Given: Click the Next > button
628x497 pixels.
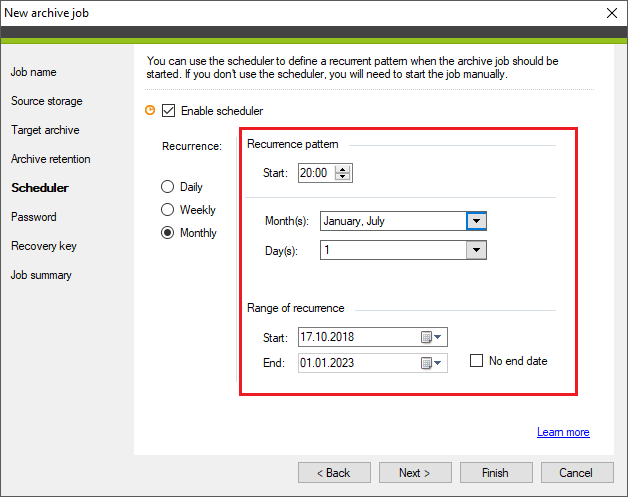Looking at the screenshot, I should 415,473.
